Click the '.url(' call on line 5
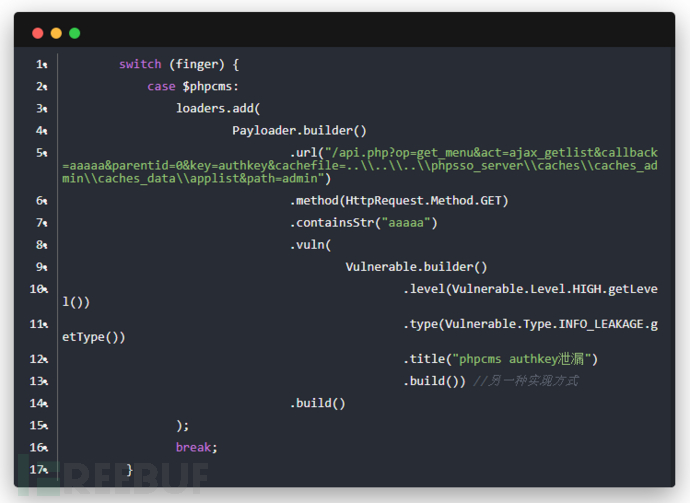 point(307,153)
